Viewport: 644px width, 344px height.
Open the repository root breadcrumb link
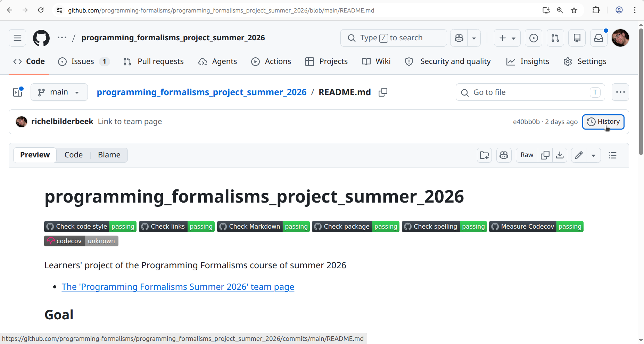[201, 92]
